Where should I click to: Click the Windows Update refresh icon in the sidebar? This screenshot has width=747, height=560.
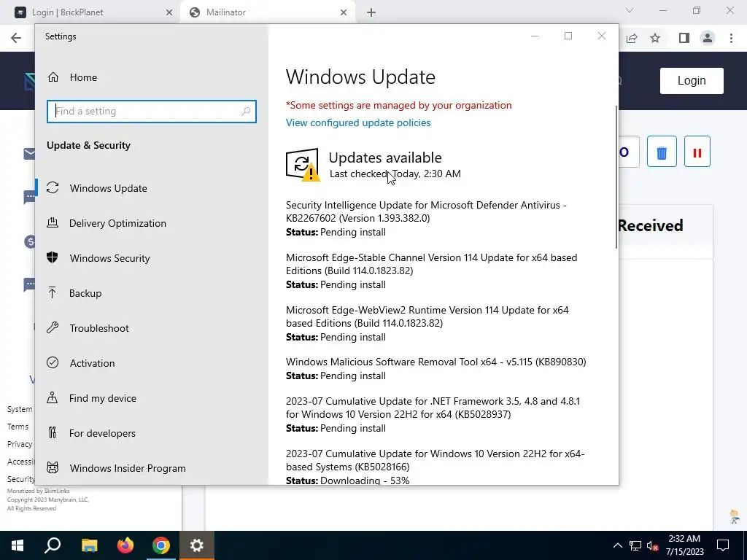click(53, 187)
